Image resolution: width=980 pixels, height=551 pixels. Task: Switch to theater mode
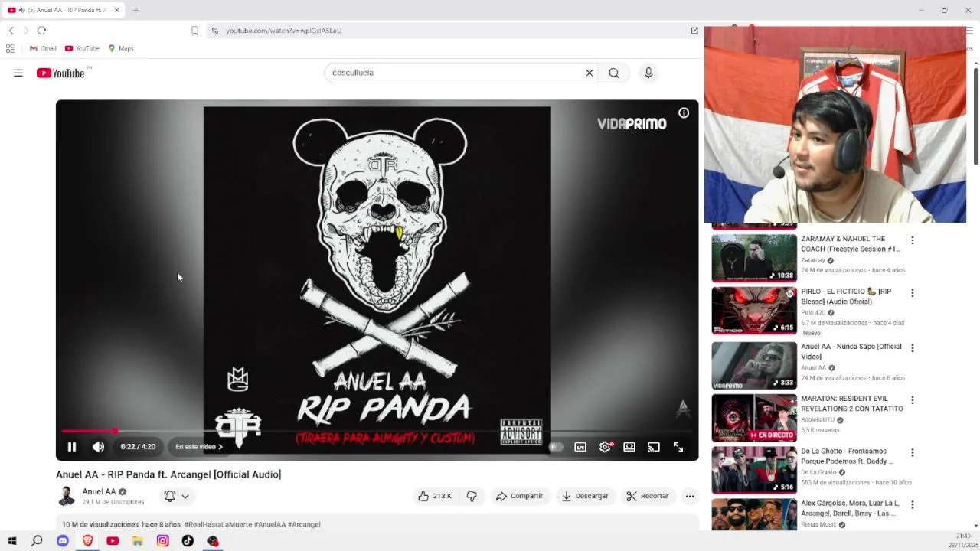click(x=629, y=447)
